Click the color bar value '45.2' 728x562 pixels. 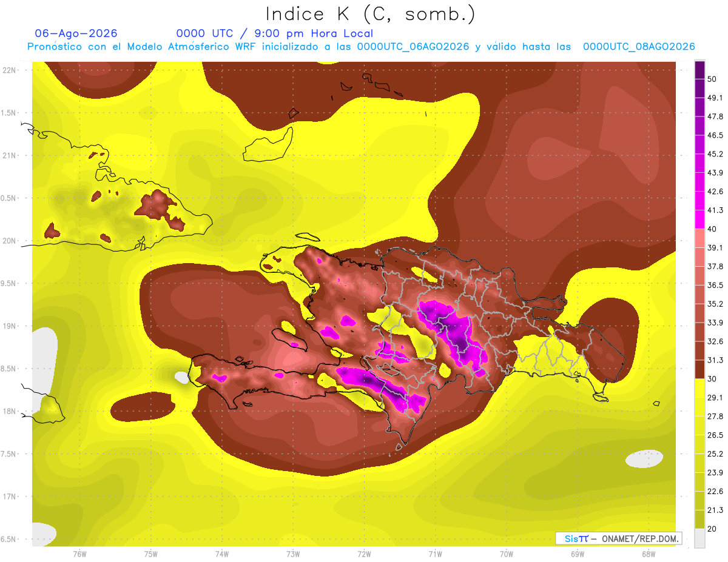click(x=715, y=154)
